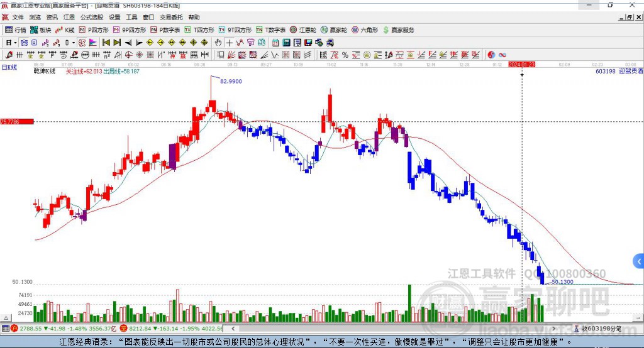The width and height of the screenshot is (644, 348).
Task: Click the highlighted 2024-01-23 date marker
Action: (x=521, y=65)
